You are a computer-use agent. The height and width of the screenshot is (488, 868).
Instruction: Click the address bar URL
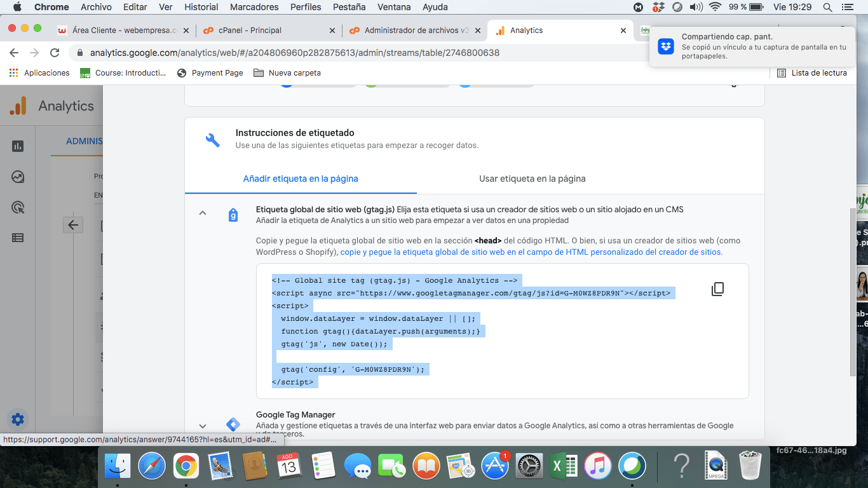tap(295, 53)
